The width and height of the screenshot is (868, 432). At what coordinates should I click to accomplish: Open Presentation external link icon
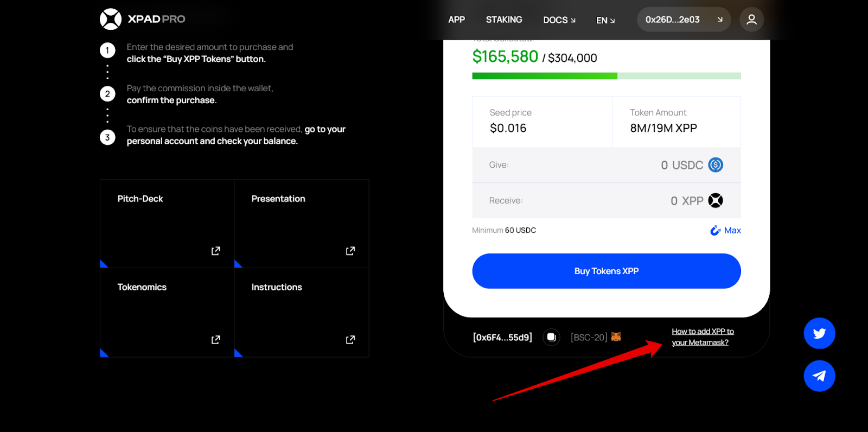pos(350,251)
